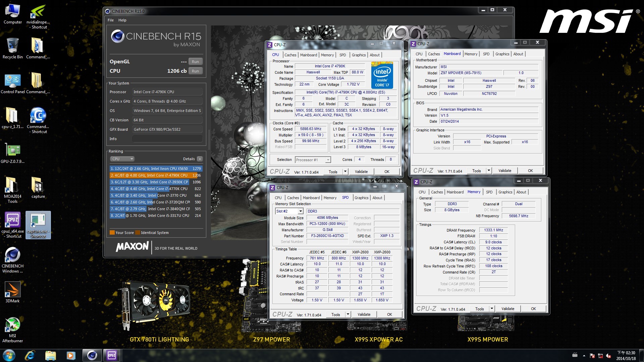Open Command shortcut with blue C icon

point(38,120)
